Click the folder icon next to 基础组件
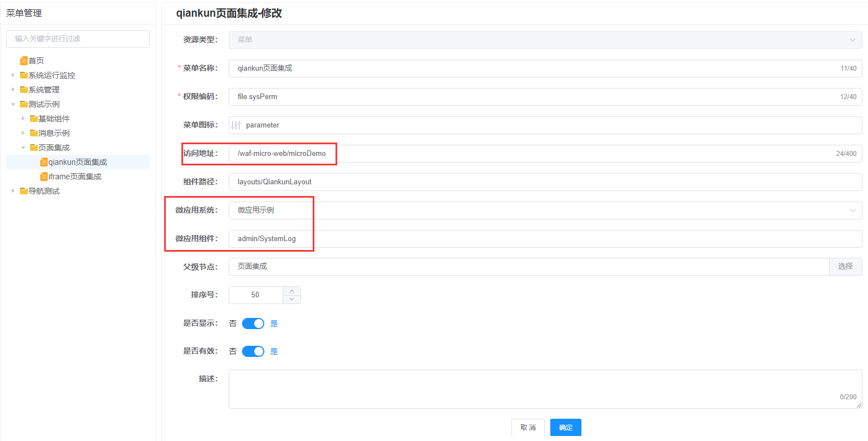Screen dimensions: 868x441 (34, 119)
